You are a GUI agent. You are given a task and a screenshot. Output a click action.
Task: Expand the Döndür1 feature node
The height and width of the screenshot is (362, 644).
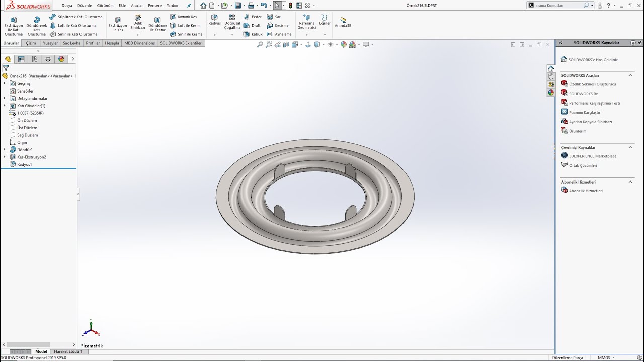click(5, 150)
